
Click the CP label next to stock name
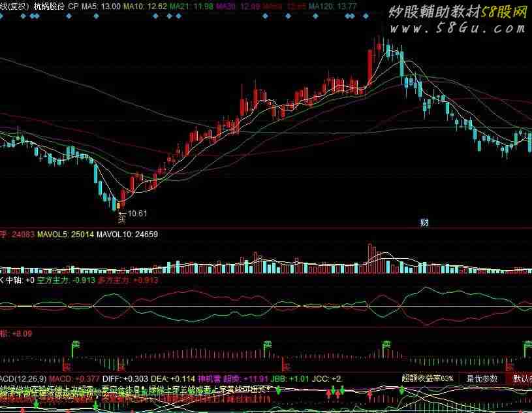72,6
